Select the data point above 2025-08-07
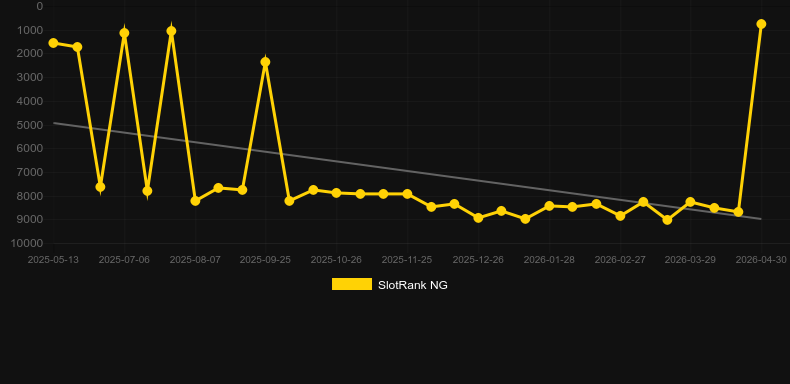The width and height of the screenshot is (790, 384). (195, 201)
